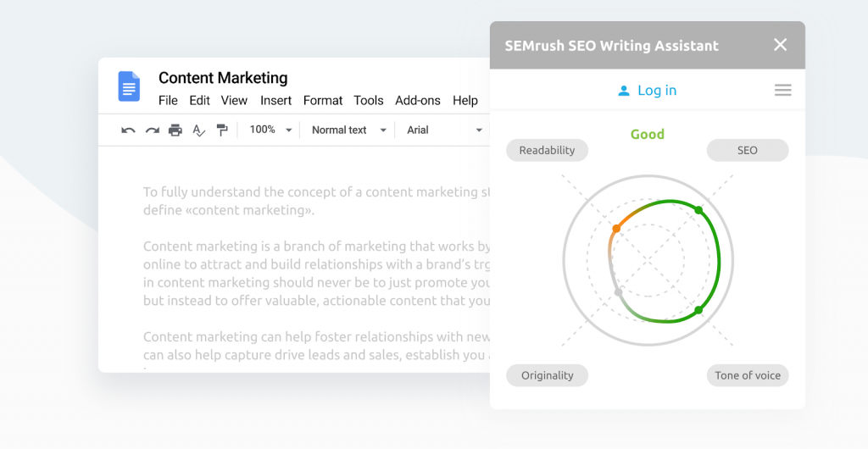Open the SEMrush hamburger menu
Viewport: 868px width, 449px height.
(782, 90)
